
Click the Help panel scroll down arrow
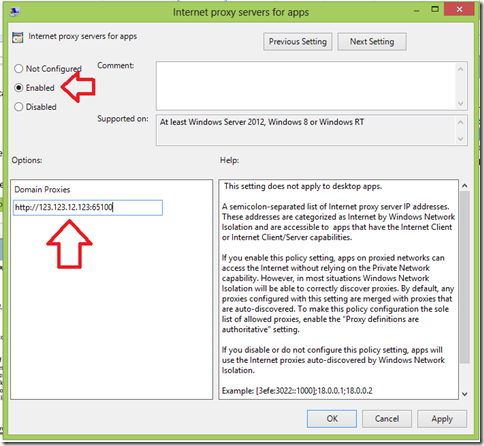point(465,394)
